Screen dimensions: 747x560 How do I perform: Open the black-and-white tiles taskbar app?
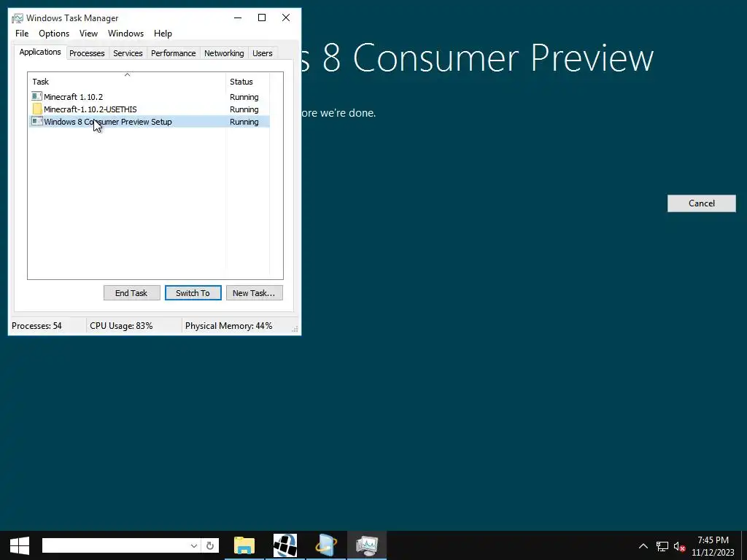285,545
